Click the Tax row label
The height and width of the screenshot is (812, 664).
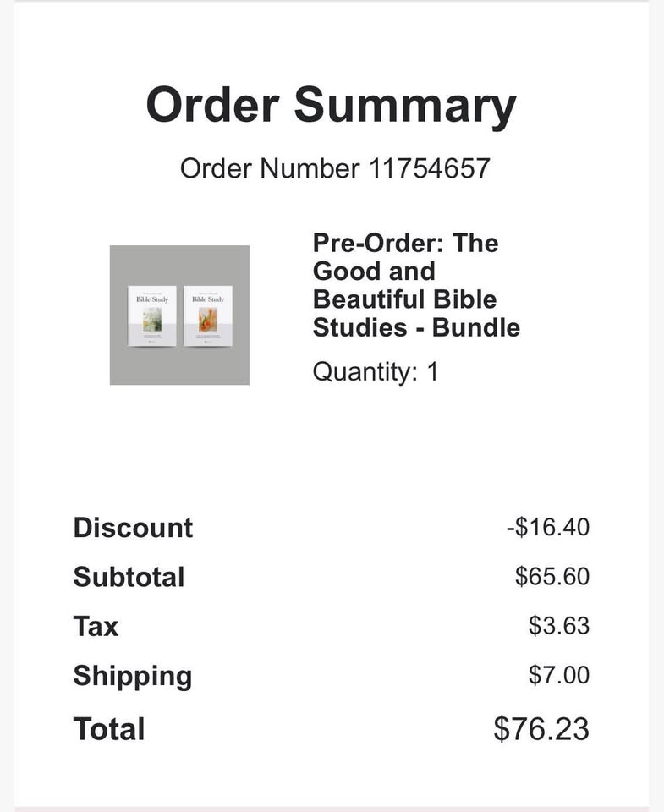(x=96, y=626)
